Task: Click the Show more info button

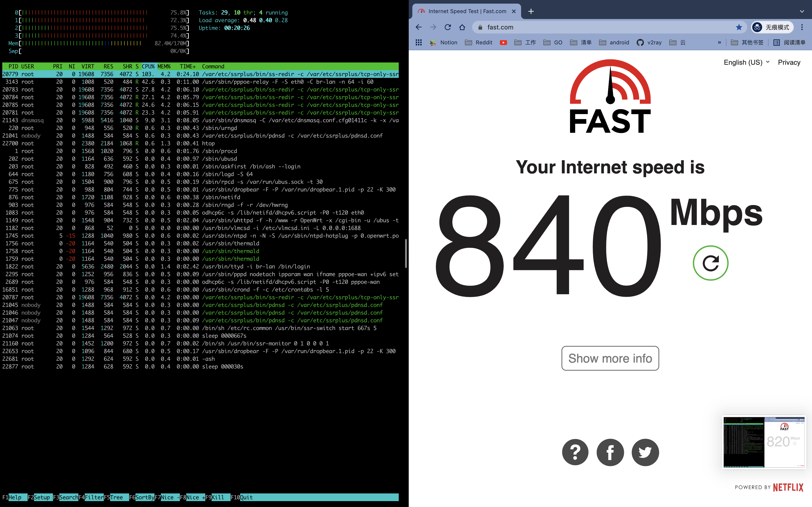Action: [610, 358]
